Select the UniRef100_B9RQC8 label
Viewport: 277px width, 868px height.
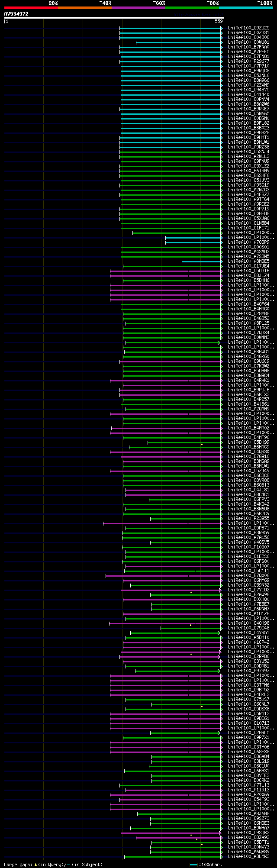pos(248,71)
